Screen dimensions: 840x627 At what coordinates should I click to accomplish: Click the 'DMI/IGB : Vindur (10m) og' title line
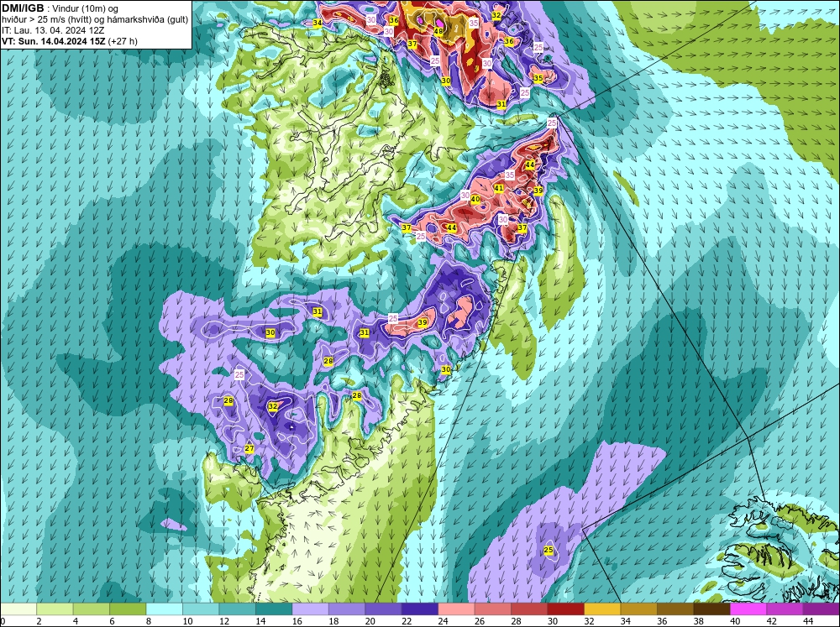[60, 8]
